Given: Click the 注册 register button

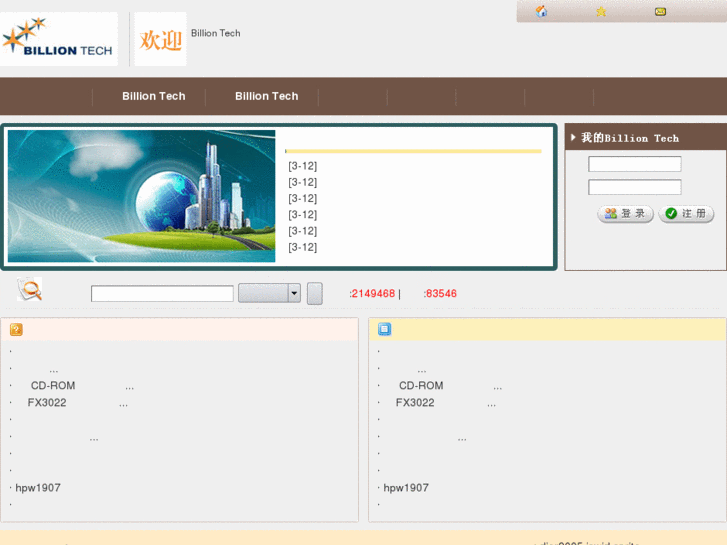Looking at the screenshot, I should click(686, 214).
